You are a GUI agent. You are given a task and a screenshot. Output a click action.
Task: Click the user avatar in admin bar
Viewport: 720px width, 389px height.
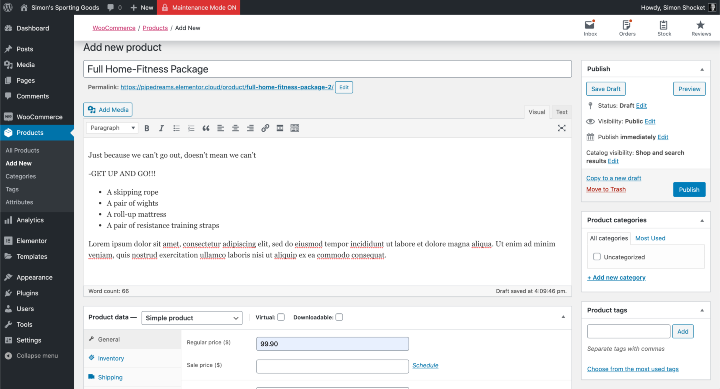(712, 7)
